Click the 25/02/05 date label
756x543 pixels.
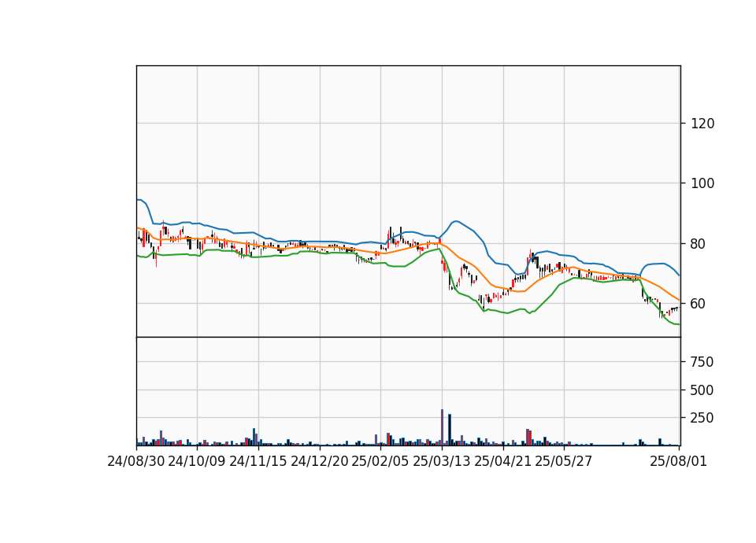(380, 461)
